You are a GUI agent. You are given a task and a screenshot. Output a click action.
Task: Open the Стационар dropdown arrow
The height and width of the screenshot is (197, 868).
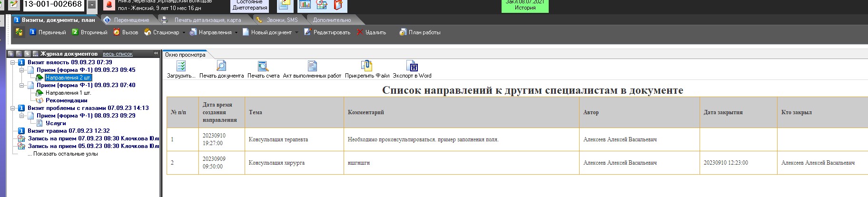(x=184, y=33)
